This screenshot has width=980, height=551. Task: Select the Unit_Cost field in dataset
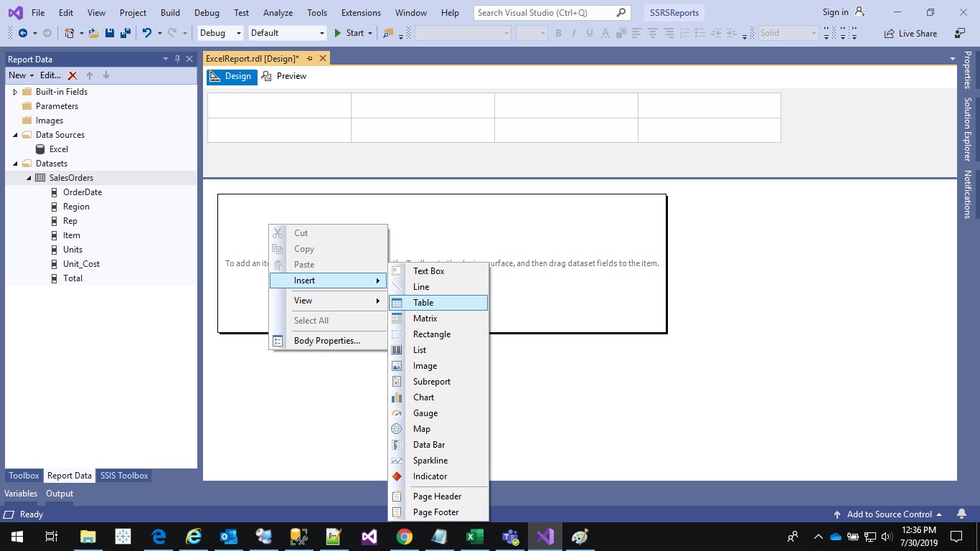pyautogui.click(x=81, y=264)
